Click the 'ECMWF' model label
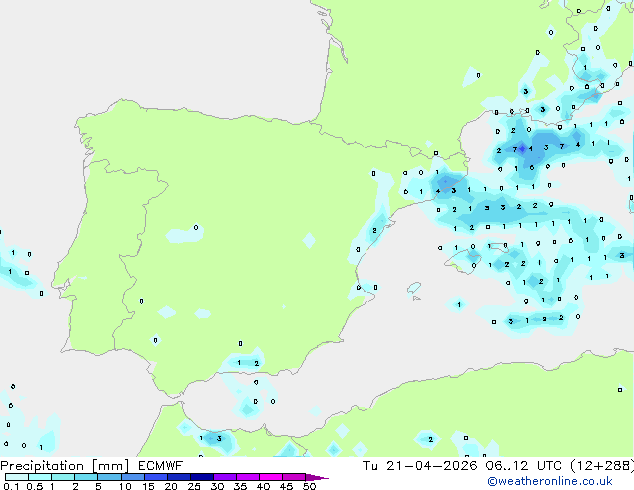 pyautogui.click(x=161, y=465)
